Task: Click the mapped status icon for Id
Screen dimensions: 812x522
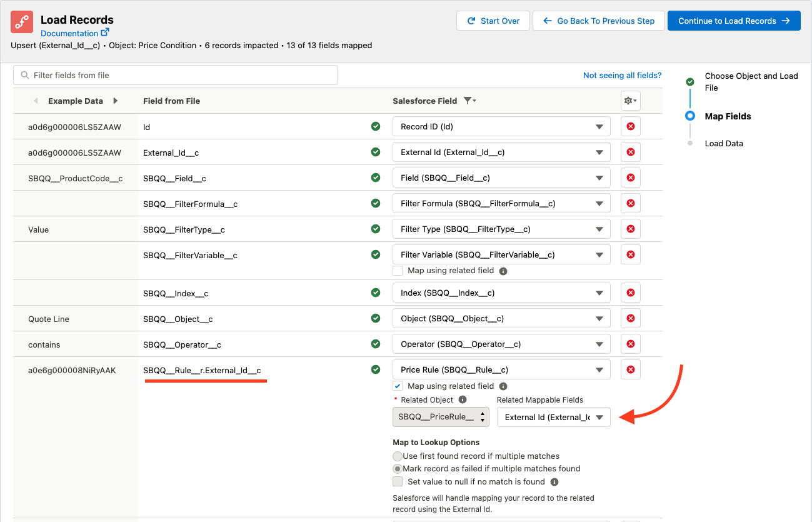Action: tap(376, 126)
